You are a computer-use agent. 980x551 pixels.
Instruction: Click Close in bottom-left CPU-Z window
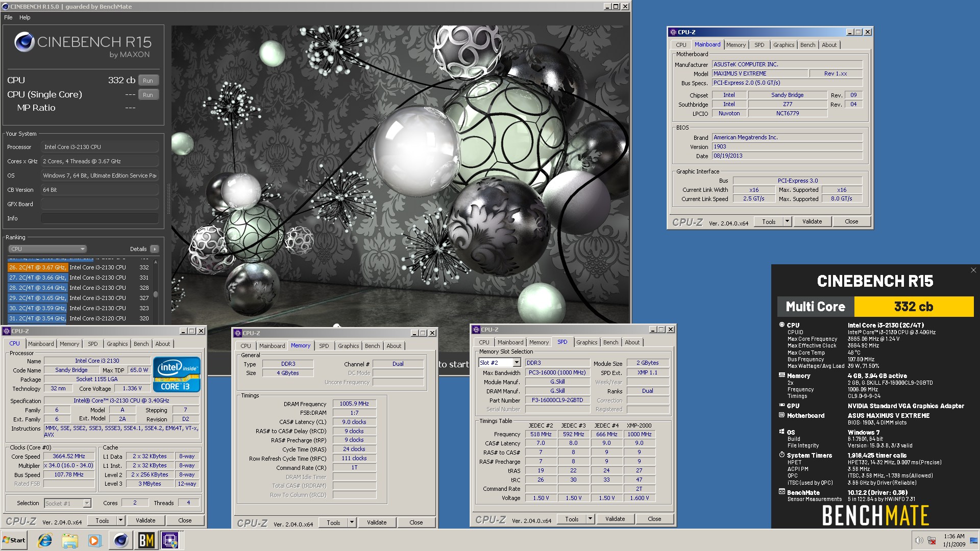point(185,520)
